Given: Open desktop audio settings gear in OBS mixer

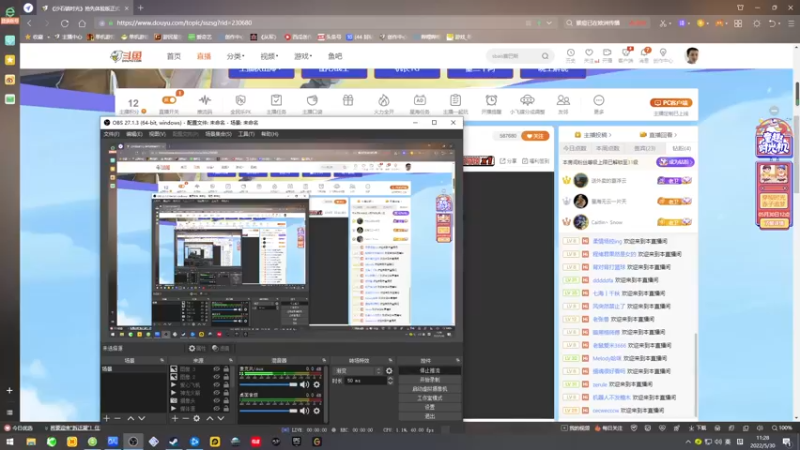Looking at the screenshot, I should (316, 410).
